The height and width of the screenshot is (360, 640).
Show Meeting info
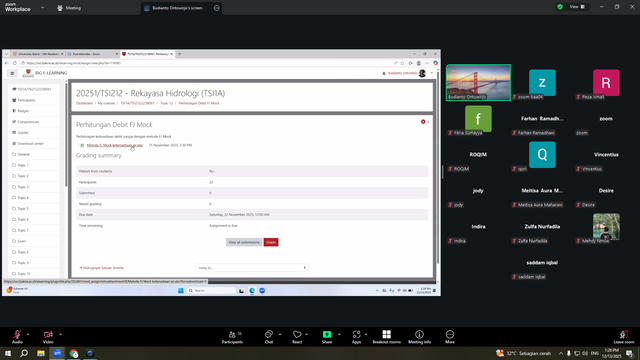coord(419,337)
